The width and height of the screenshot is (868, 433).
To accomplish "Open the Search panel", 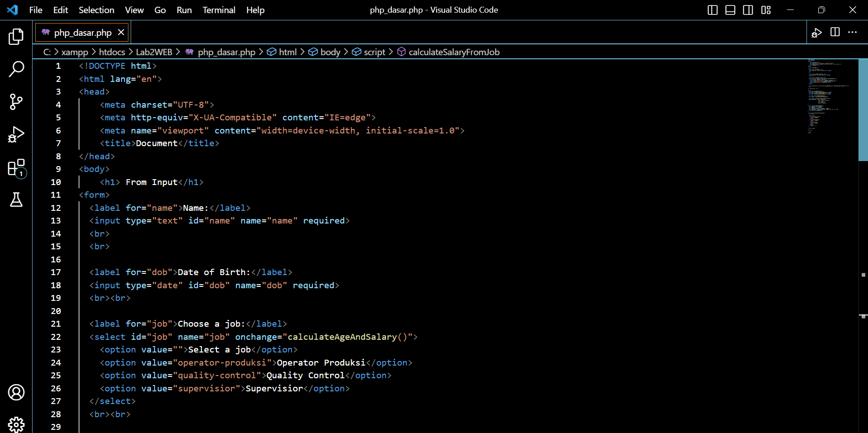I will [x=16, y=69].
